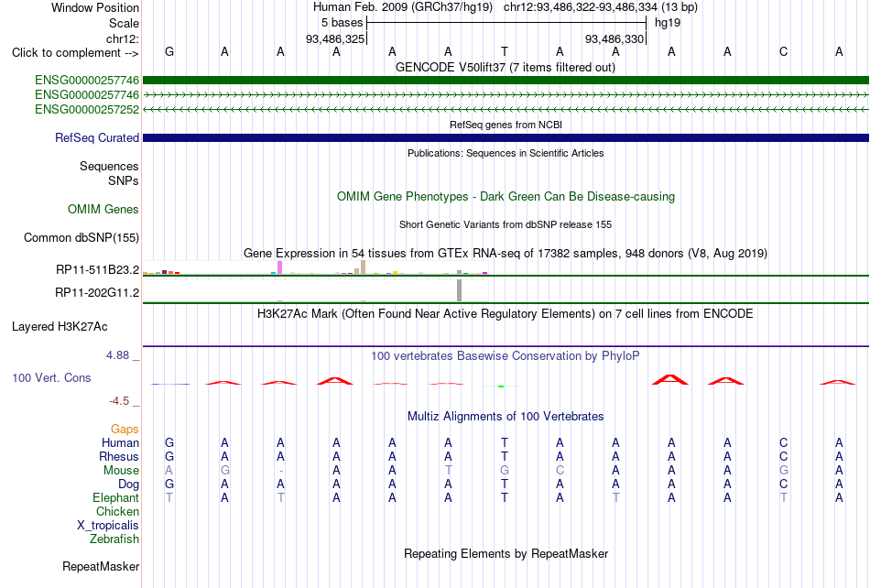Image resolution: width=870 pixels, height=588 pixels.
Task: Select the SNPs track label
Action: click(124, 180)
